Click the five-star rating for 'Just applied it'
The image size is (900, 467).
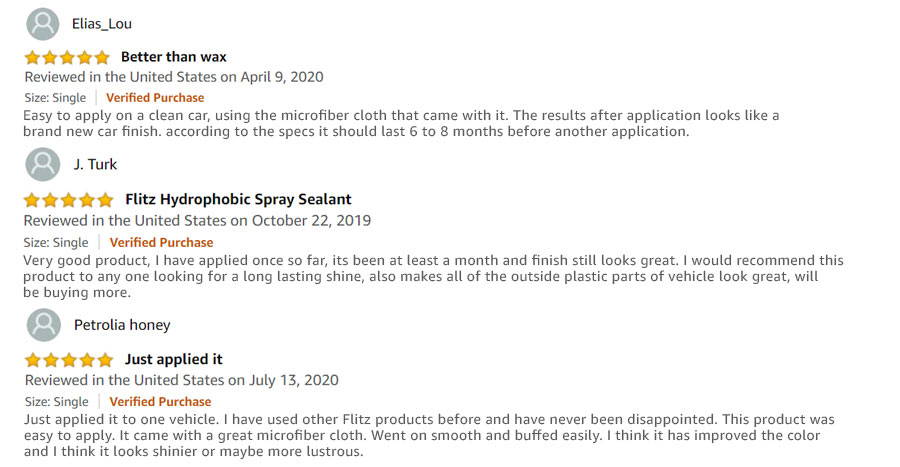click(x=69, y=360)
